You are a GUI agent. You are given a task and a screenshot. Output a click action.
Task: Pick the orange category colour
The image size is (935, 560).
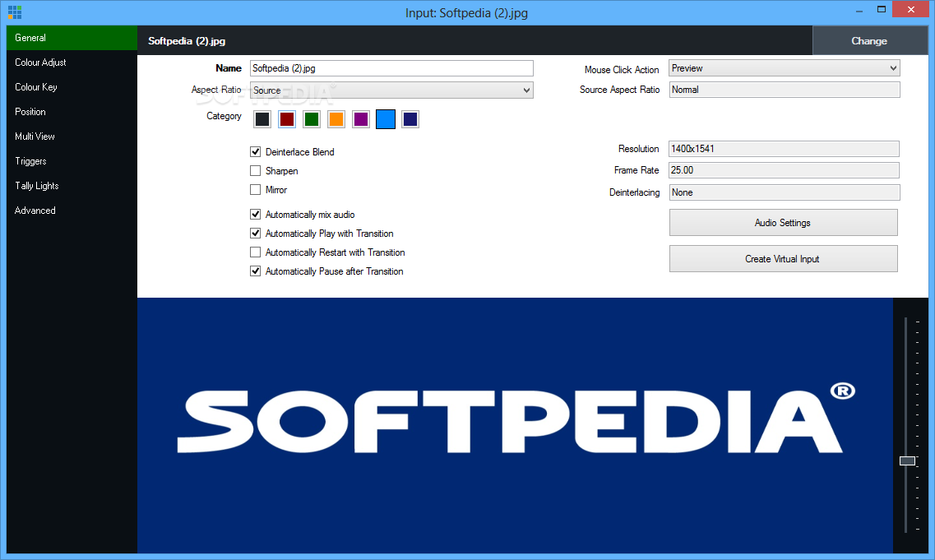click(x=336, y=119)
